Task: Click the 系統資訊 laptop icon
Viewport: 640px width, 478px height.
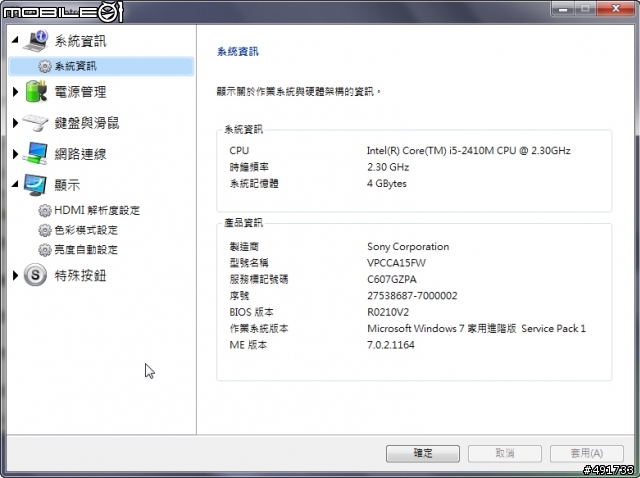Action: tap(36, 41)
